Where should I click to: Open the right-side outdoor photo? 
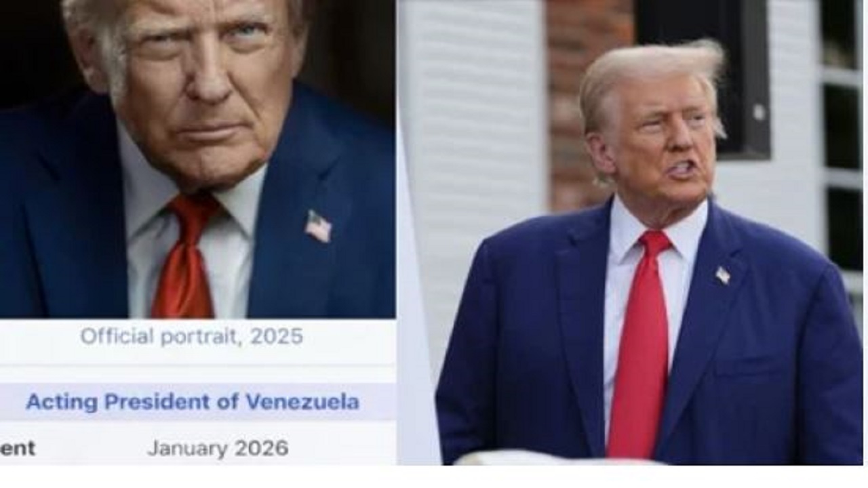point(631,232)
